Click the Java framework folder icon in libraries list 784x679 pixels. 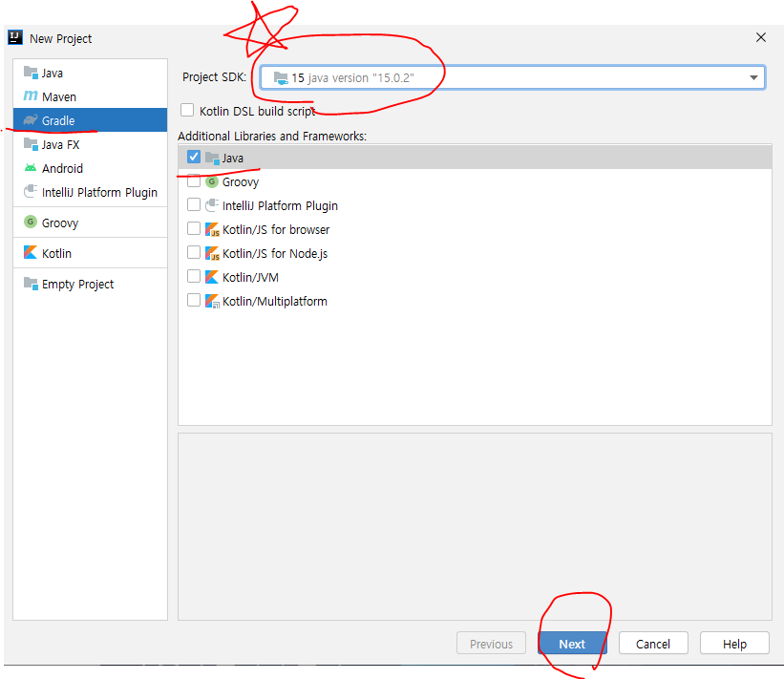(212, 158)
